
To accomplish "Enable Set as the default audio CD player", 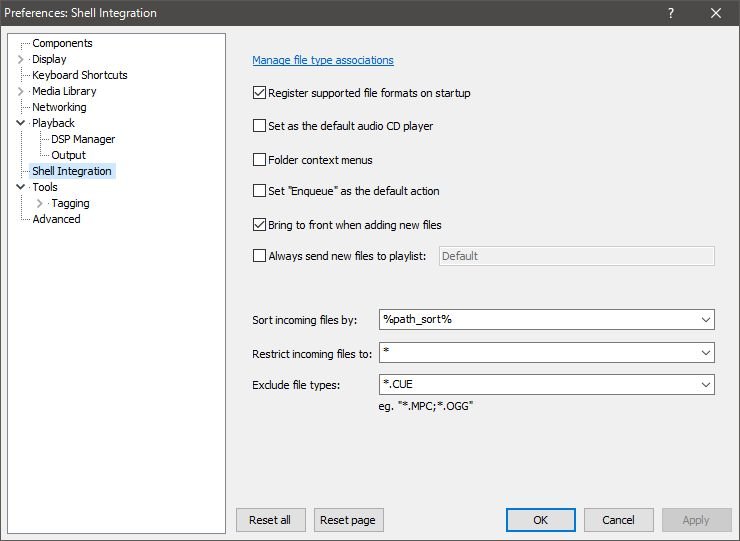I will [x=259, y=126].
